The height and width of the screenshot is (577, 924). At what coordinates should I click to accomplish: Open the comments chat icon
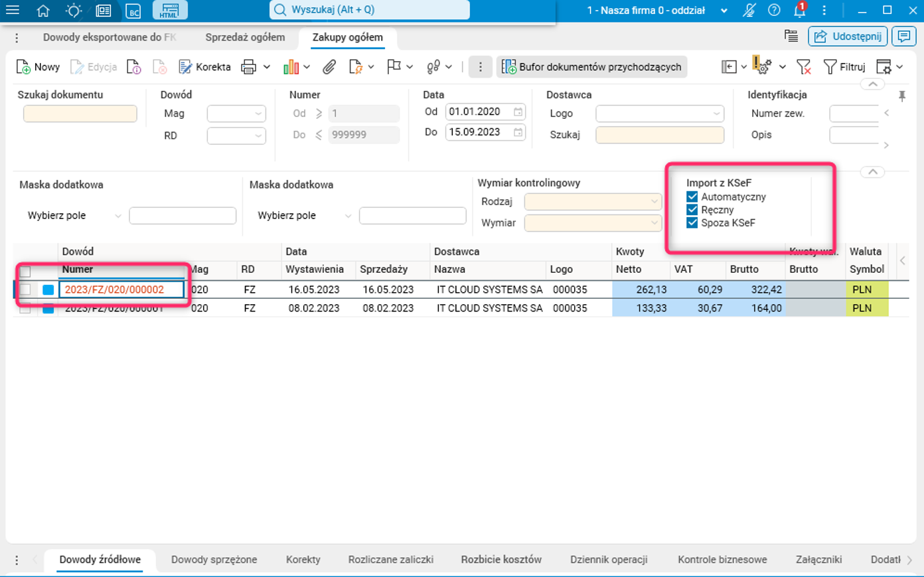point(904,37)
